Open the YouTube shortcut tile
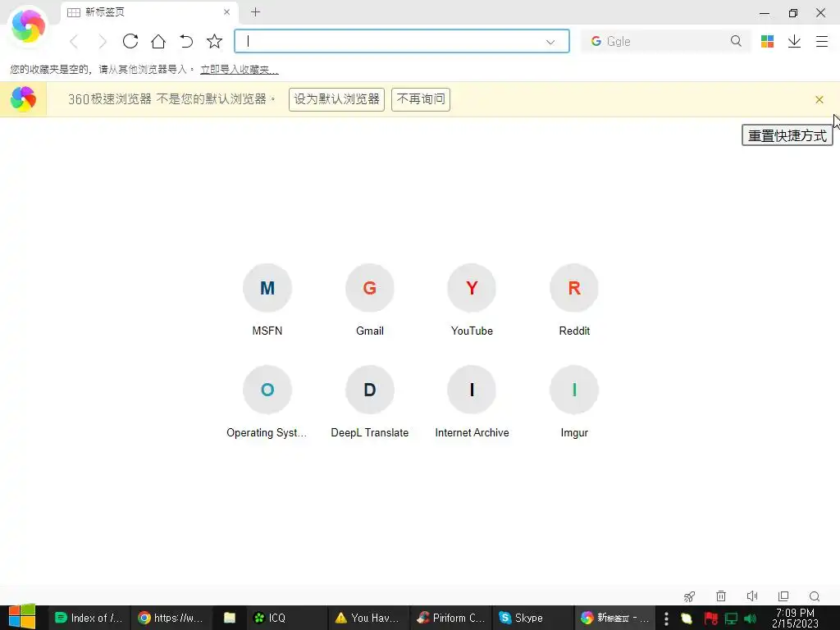Image resolution: width=840 pixels, height=630 pixels. click(x=472, y=299)
